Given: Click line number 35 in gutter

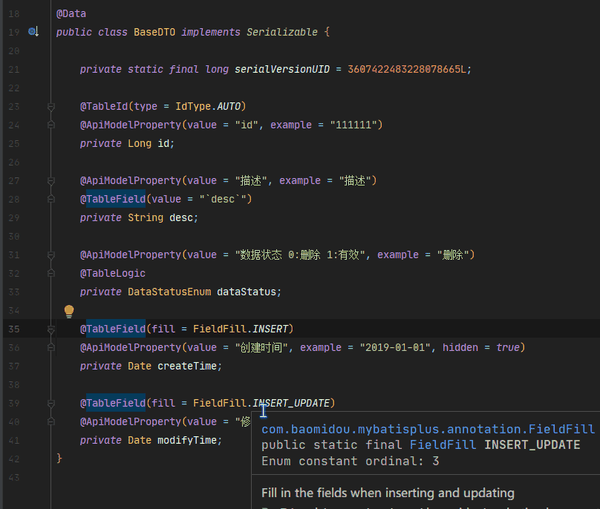Looking at the screenshot, I should (14, 329).
